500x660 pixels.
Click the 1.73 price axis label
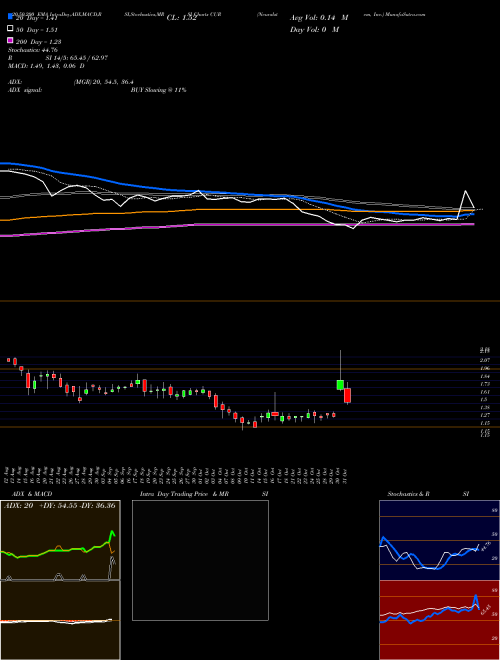(x=485, y=384)
